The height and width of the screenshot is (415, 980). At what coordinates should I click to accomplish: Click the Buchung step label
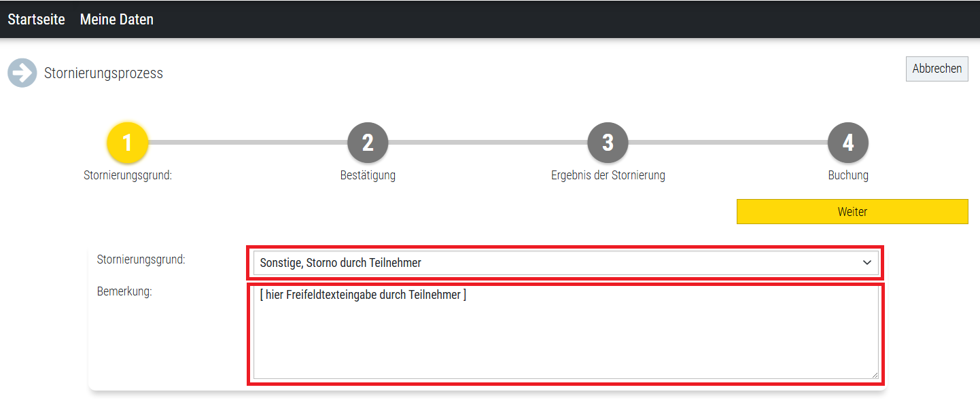point(847,175)
